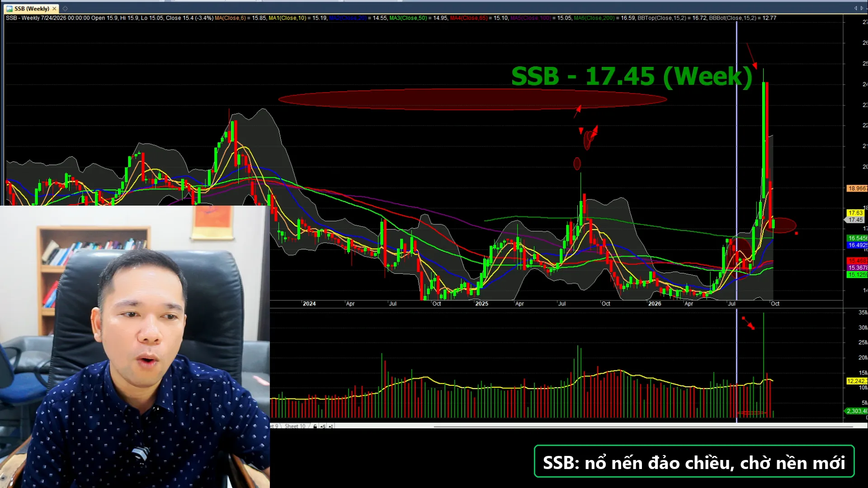868x488 pixels.
Task: Click the 16.545 green axis label
Action: coord(857,238)
